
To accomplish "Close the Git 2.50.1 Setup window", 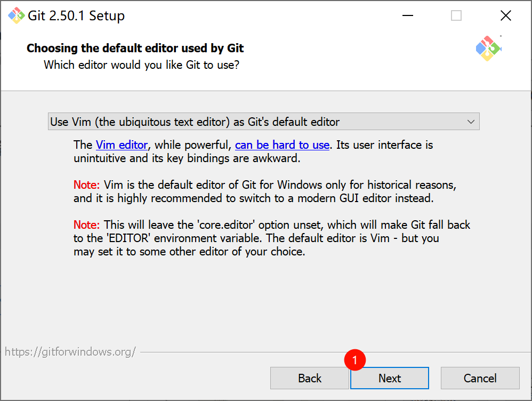I will 505,15.
